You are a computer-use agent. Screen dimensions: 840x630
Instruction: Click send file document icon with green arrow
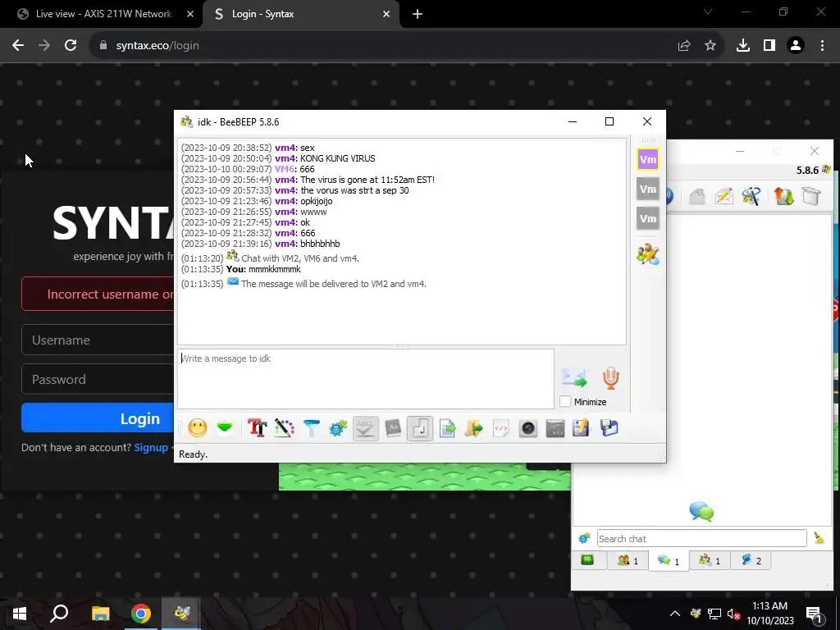click(x=447, y=428)
